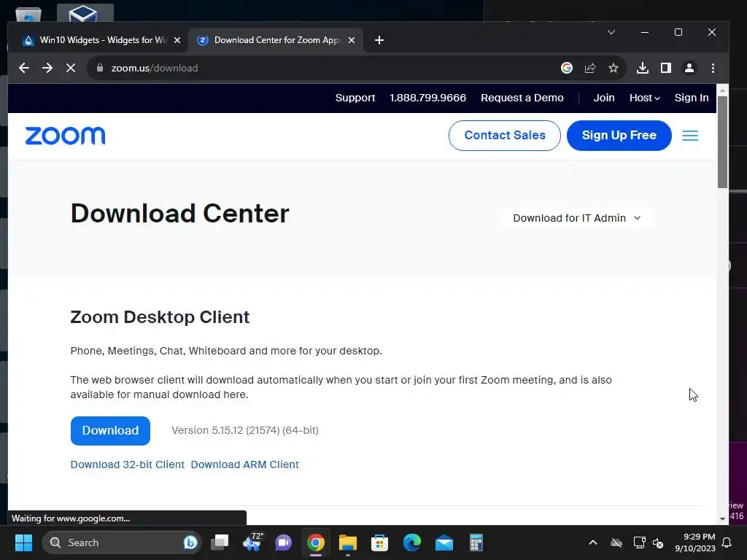The image size is (747, 560).
Task: Open the Chrome downloads tray icon
Action: point(642,68)
